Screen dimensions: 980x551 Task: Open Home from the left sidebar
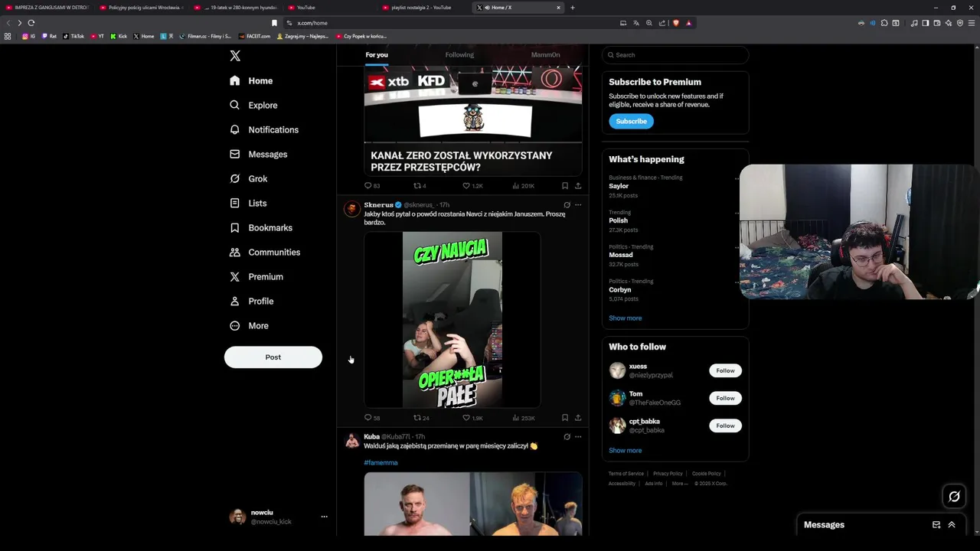251,80
